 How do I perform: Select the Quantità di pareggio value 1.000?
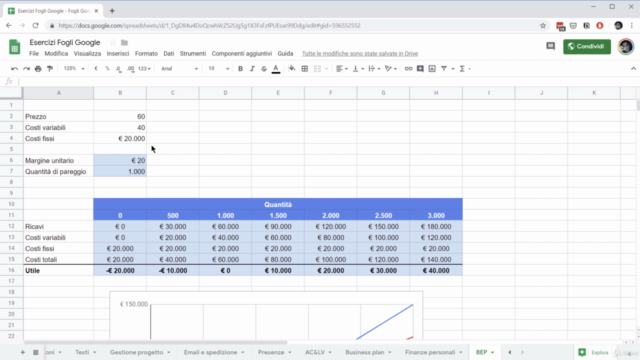pyautogui.click(x=120, y=171)
